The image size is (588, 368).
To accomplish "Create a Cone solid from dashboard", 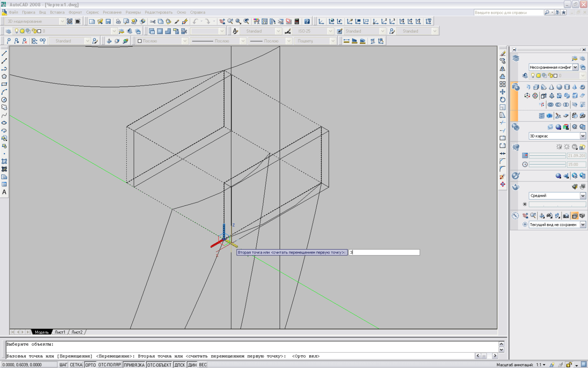I will tap(551, 87).
